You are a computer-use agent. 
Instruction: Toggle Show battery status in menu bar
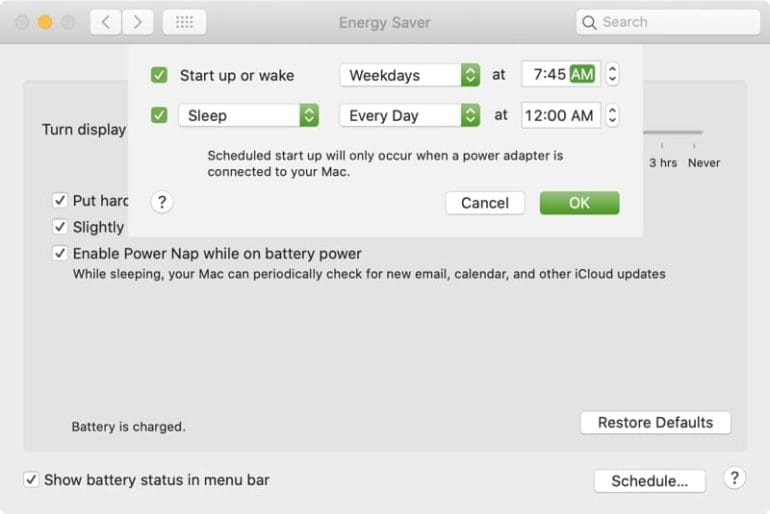31,480
